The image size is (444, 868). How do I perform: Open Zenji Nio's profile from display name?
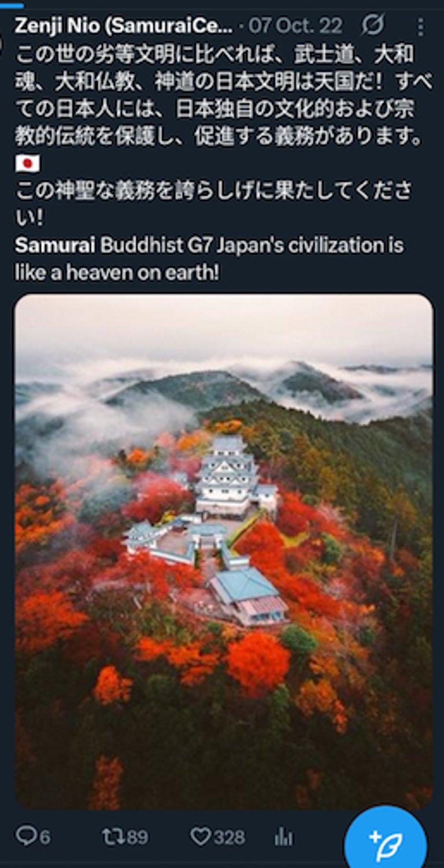point(124,25)
